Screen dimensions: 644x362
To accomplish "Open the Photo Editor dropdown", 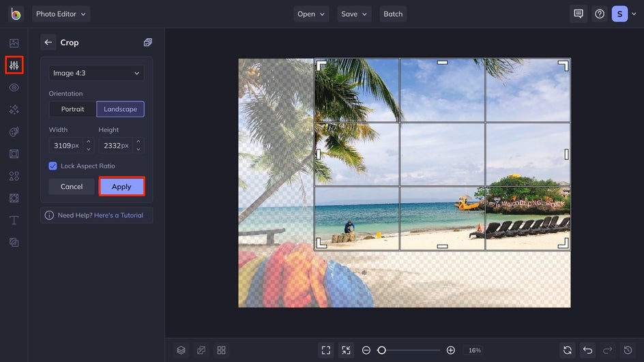I will 61,14.
